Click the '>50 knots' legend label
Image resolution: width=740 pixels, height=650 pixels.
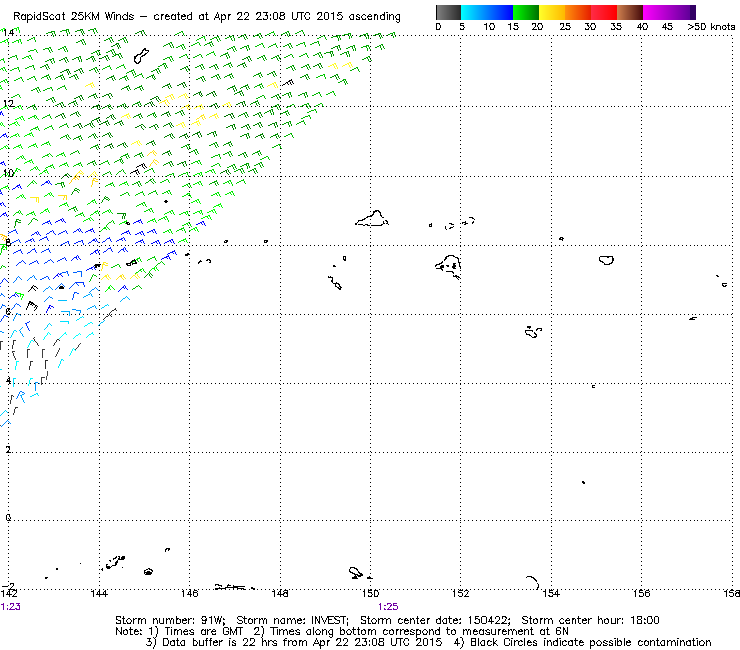[711, 27]
